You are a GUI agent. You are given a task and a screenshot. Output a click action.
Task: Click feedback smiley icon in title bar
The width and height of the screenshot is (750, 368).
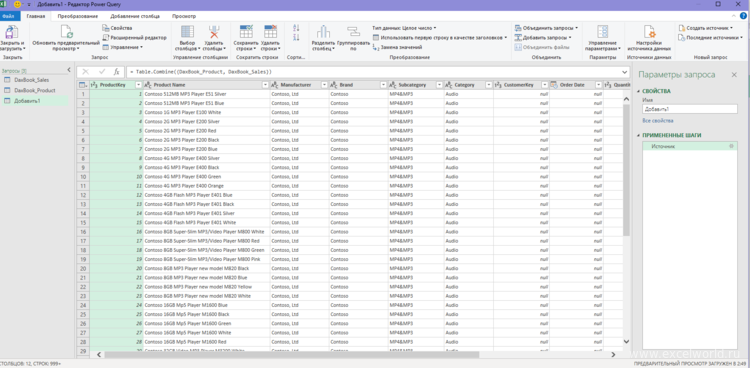point(18,4)
